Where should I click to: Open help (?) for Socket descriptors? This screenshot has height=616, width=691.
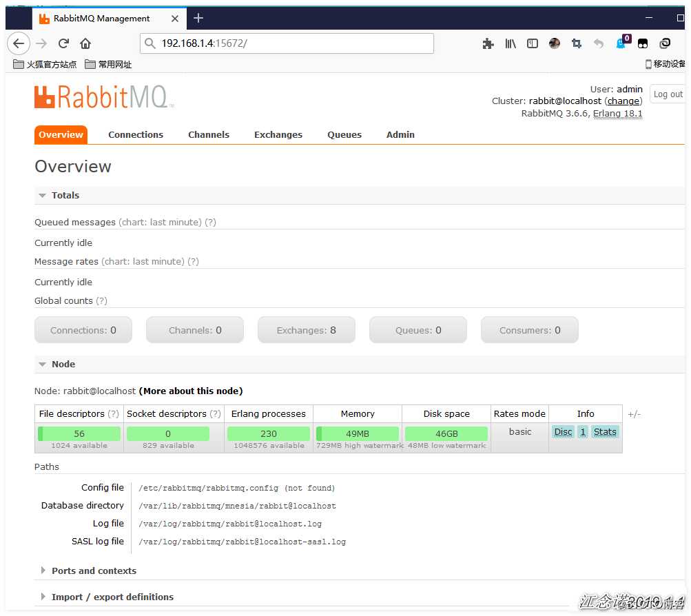pyautogui.click(x=215, y=413)
